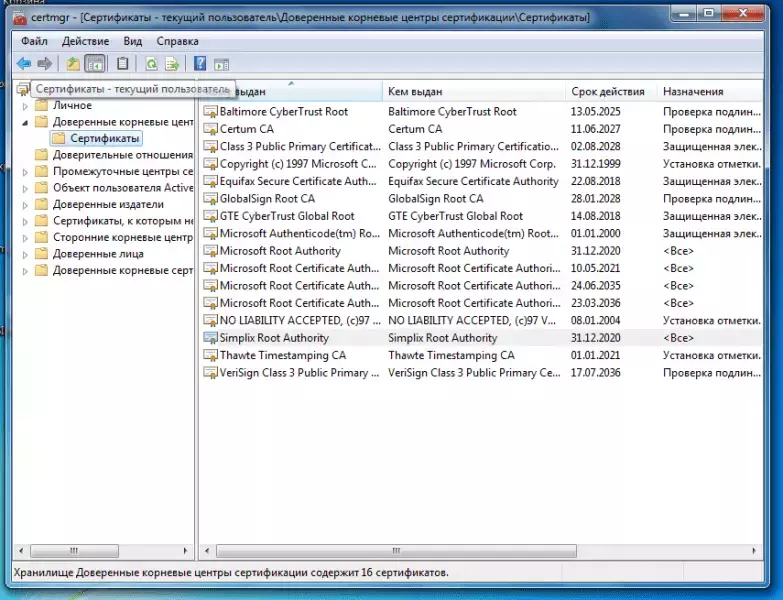
Task: Open the Вид menu
Action: tap(133, 41)
